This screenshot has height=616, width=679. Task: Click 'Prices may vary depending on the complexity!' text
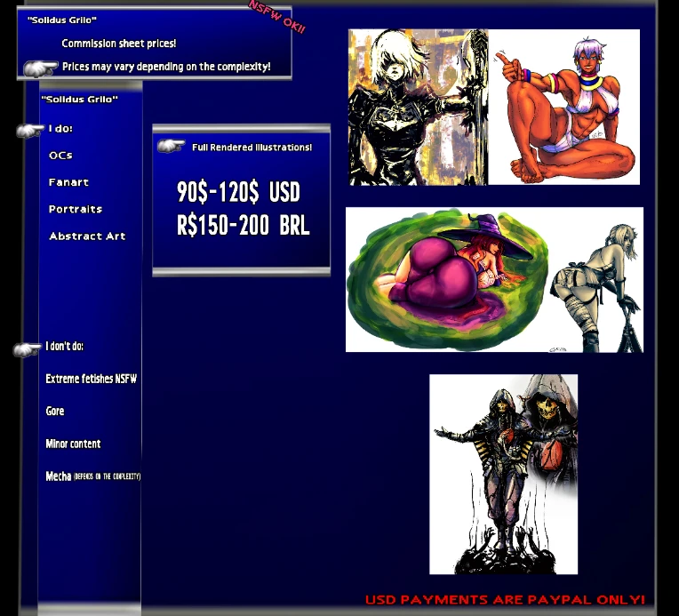[x=166, y=67]
